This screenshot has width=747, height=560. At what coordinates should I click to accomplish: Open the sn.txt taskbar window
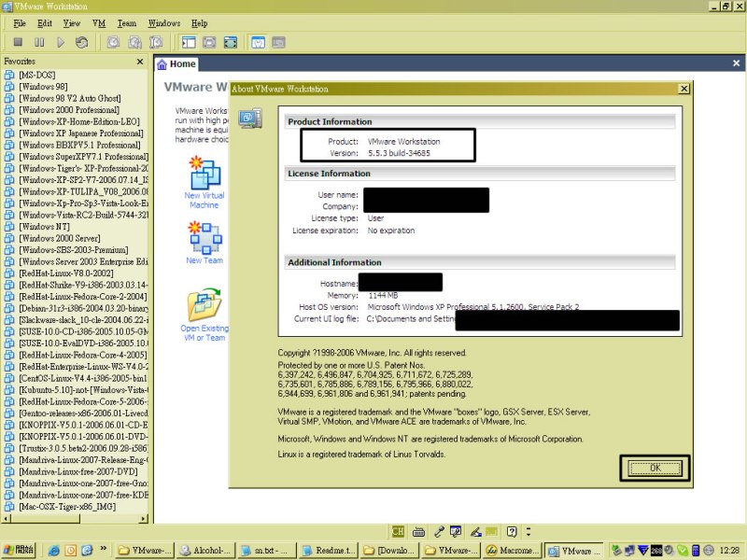coord(267,550)
